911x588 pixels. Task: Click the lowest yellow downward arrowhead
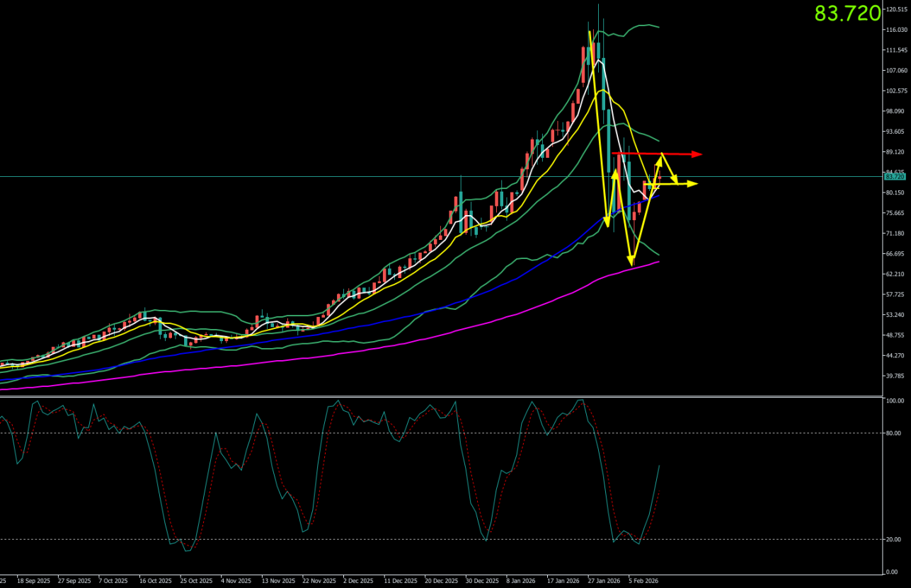630,262
